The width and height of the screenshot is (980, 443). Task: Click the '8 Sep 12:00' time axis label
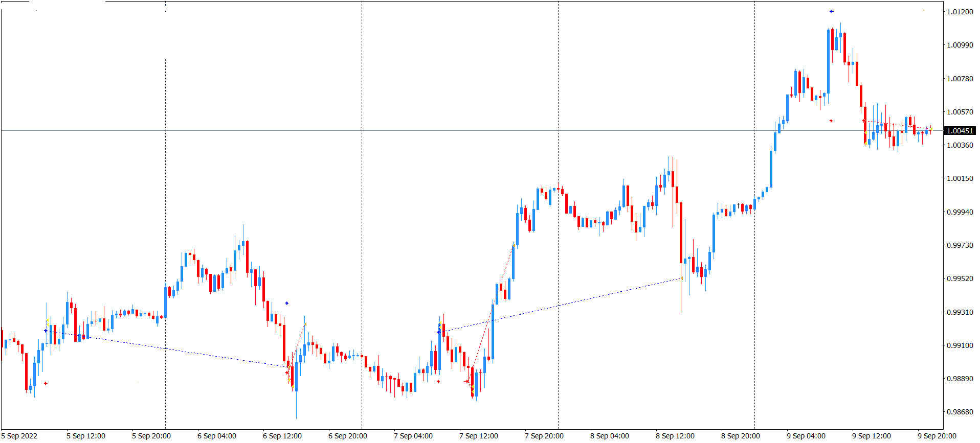tap(675, 436)
